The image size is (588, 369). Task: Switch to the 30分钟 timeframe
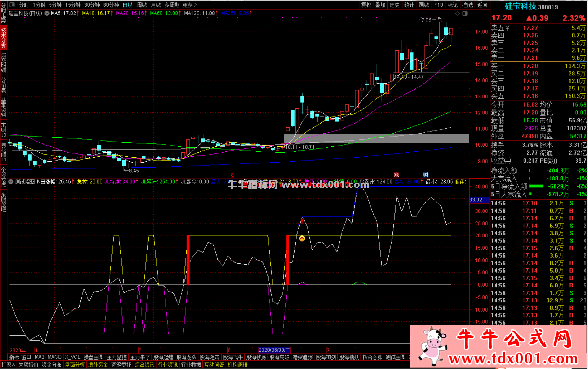tap(92, 5)
